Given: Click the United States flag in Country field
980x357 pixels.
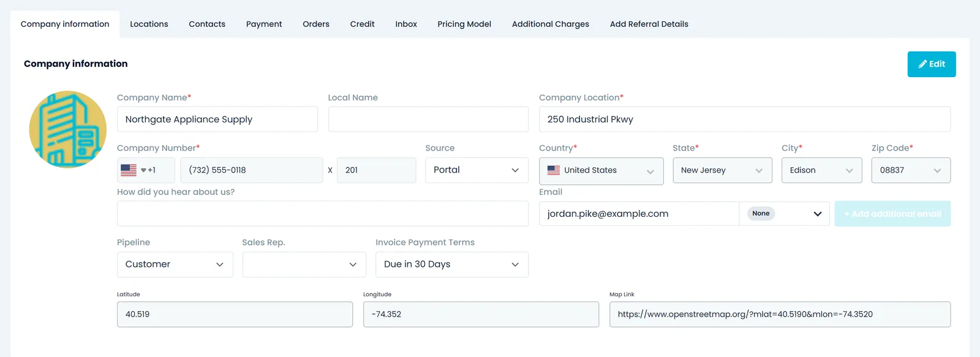Looking at the screenshot, I should coord(554,170).
